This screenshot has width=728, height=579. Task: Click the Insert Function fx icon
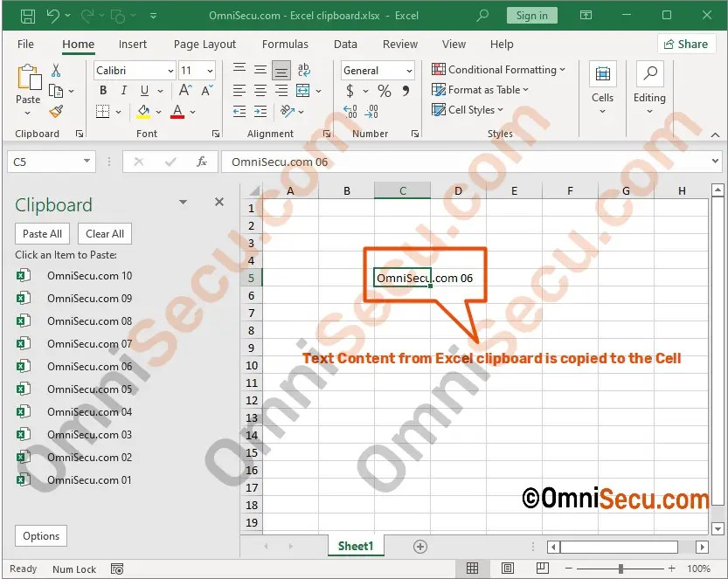202,162
